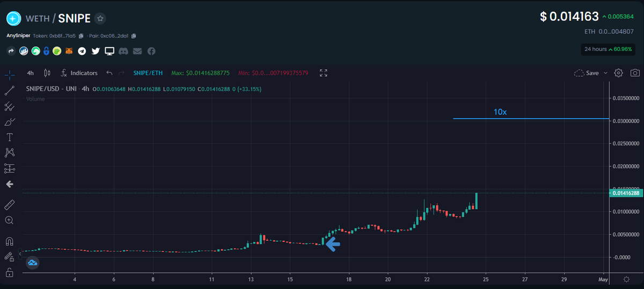The image size is (644, 289).
Task: Open the green gecko CoinGecko icon
Action: pyautogui.click(x=57, y=51)
